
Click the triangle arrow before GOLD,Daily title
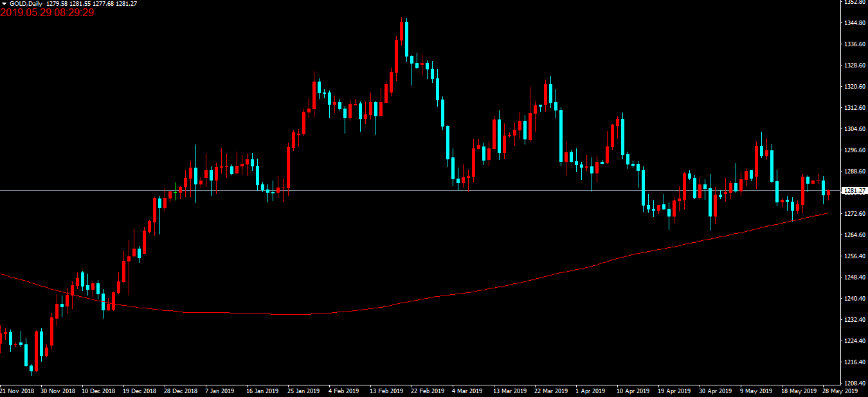pos(5,4)
